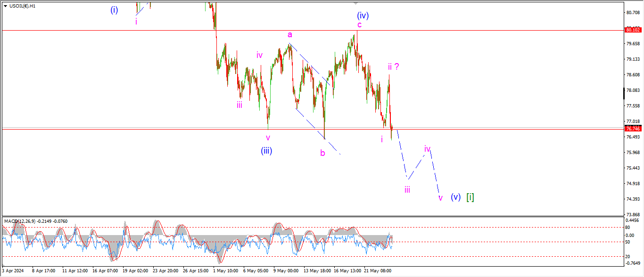This screenshot has height=277, width=644.
Task: Click the 1 May 10:00 time label
Action: click(x=225, y=271)
